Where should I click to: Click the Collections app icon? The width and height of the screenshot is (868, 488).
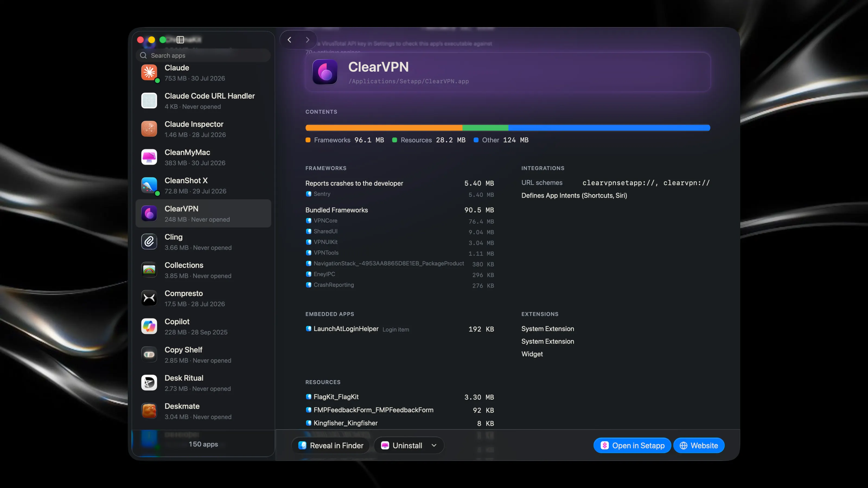pos(149,270)
